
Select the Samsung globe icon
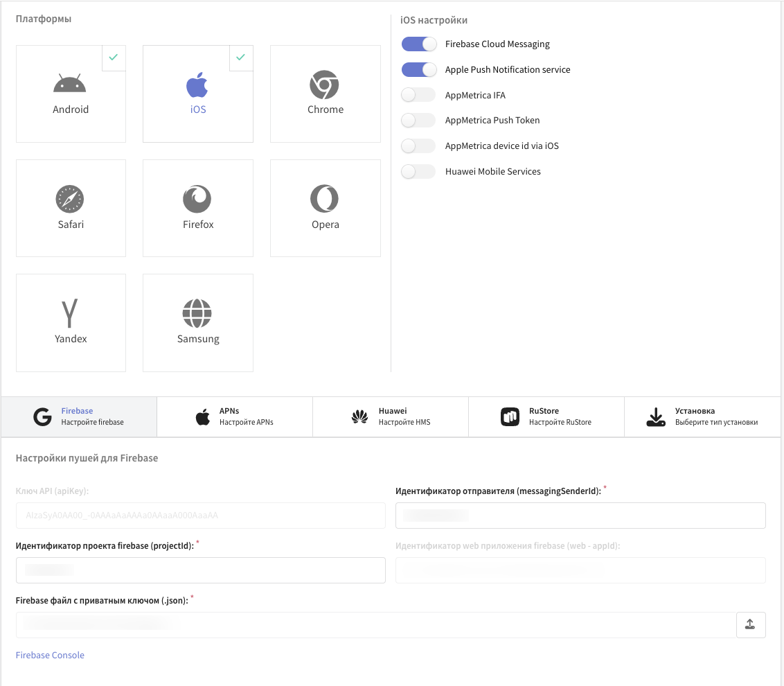[197, 314]
